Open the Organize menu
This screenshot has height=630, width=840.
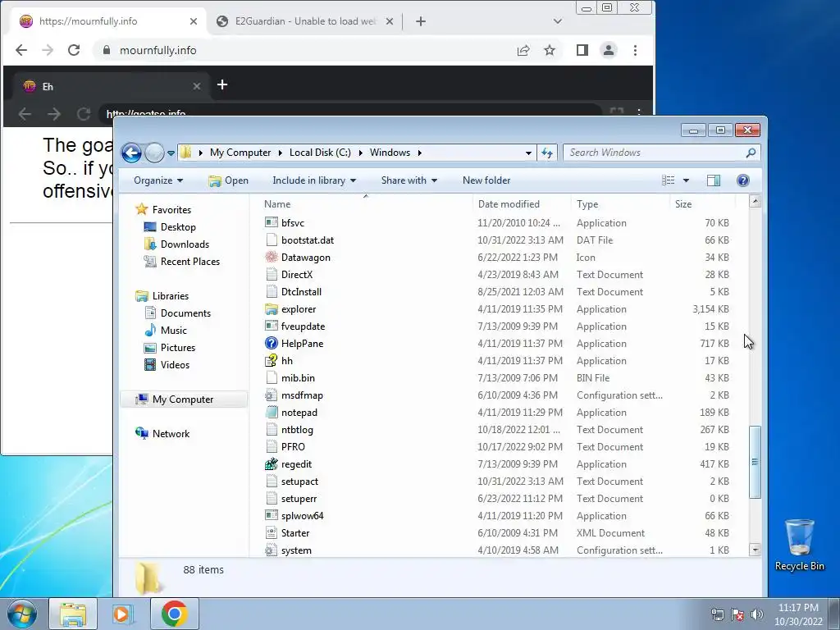point(158,180)
